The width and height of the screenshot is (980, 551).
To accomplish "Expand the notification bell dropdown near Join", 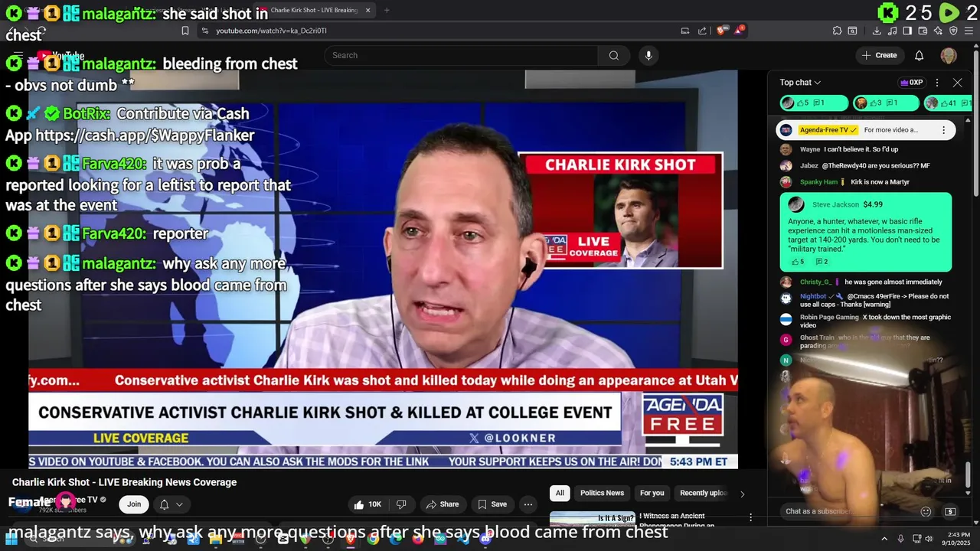I will coord(171,504).
